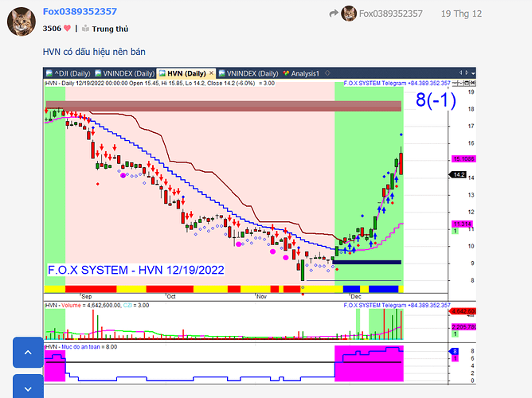The height and width of the screenshot is (398, 532).
Task: Click the 19 Thg 12 post date
Action: [x=461, y=14]
